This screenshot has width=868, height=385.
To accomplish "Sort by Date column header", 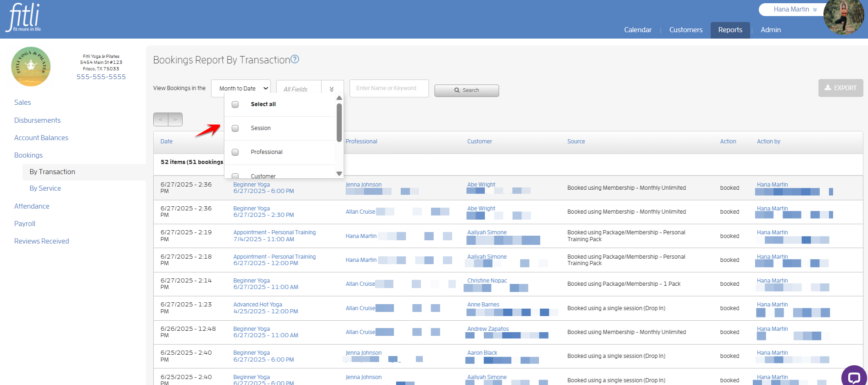I will [x=167, y=142].
